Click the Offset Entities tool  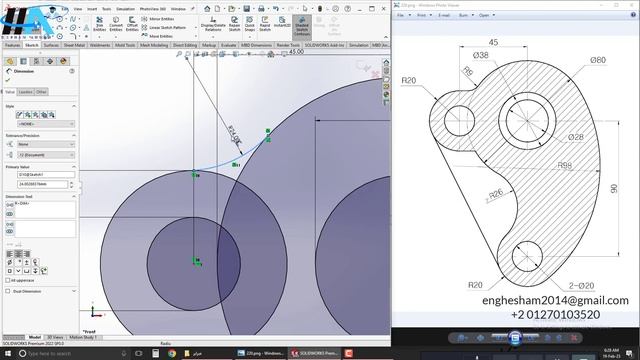click(x=132, y=24)
